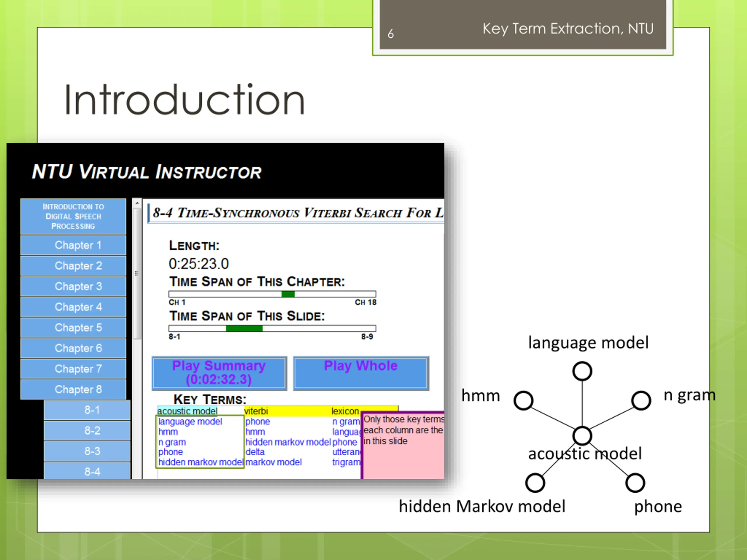Open sub-slide 8-2
This screenshot has width=747, height=560.
[x=87, y=431]
